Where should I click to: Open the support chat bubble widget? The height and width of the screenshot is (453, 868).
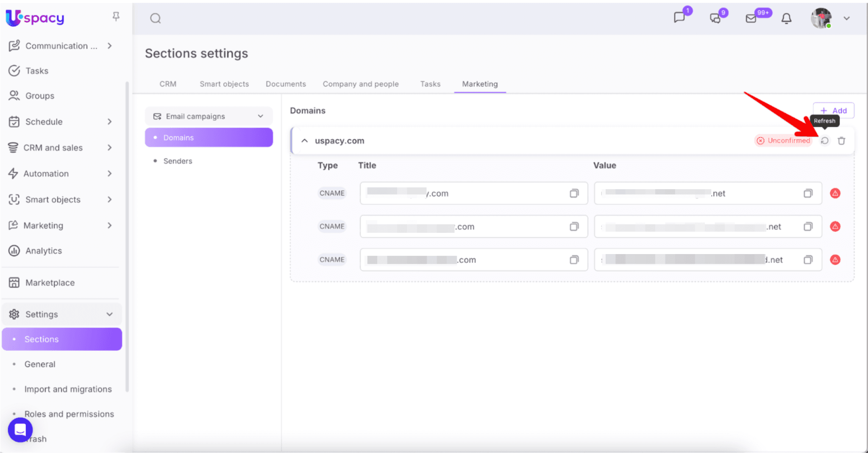pos(20,430)
